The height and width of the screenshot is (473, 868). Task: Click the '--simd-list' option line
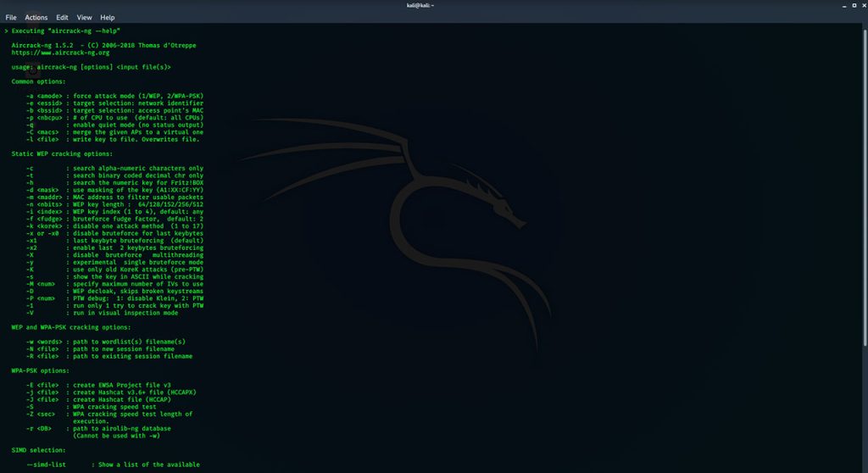(x=113, y=465)
